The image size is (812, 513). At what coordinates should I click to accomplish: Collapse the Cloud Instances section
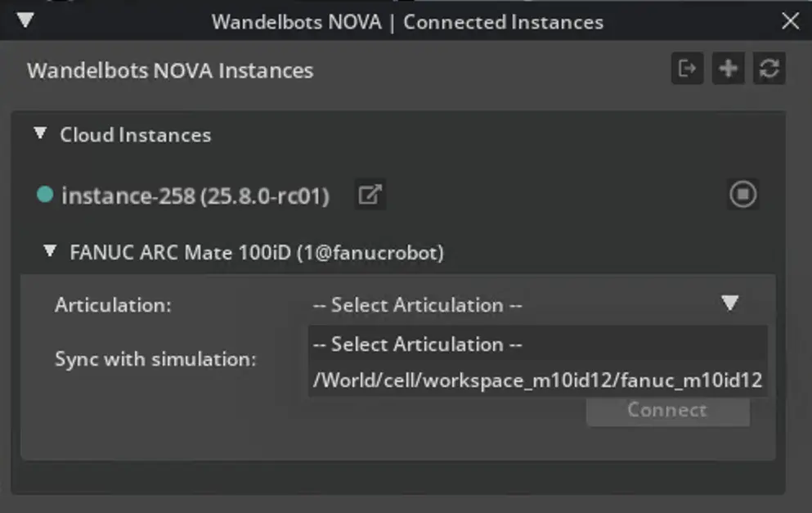pos(40,133)
